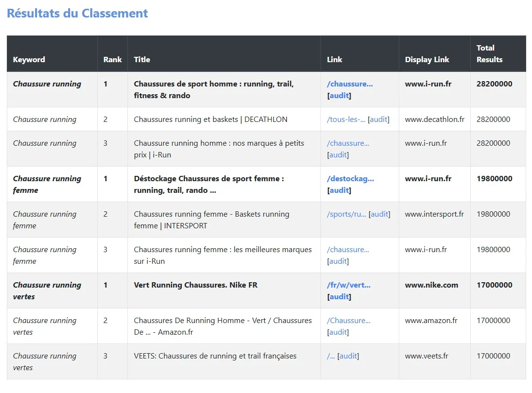Click audit link in the Nike row
This screenshot has width=532, height=393.
point(339,297)
